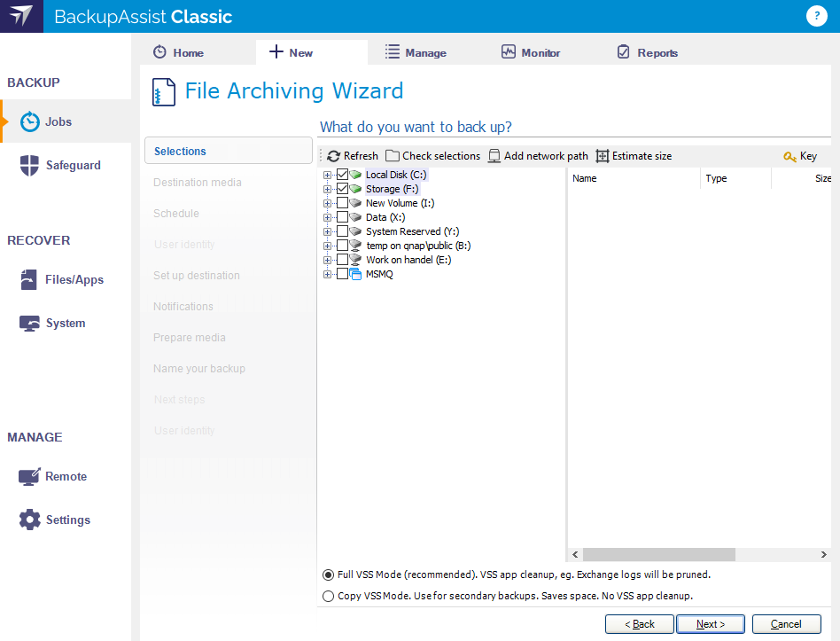Select Copy VSS Mode radio button

(329, 596)
